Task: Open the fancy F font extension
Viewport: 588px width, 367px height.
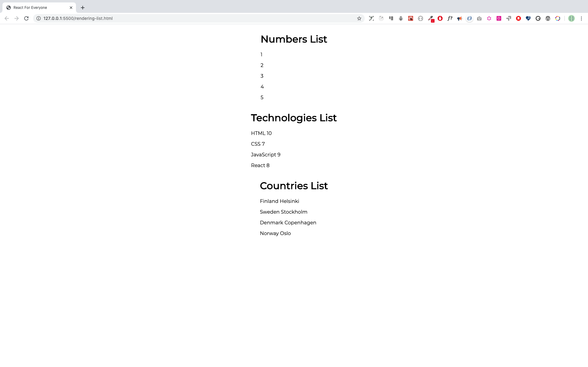Action: (x=371, y=18)
